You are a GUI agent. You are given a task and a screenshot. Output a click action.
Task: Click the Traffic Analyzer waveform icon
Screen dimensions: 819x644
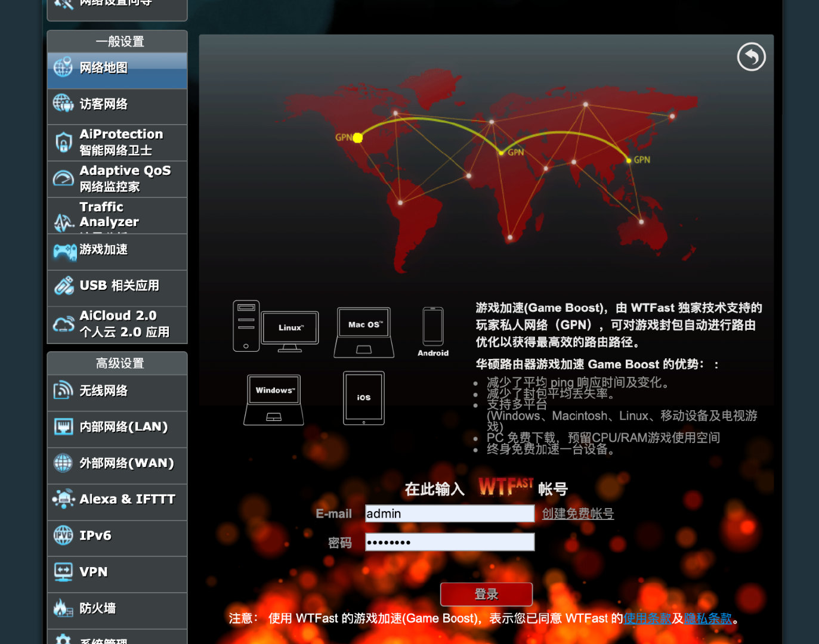click(63, 222)
